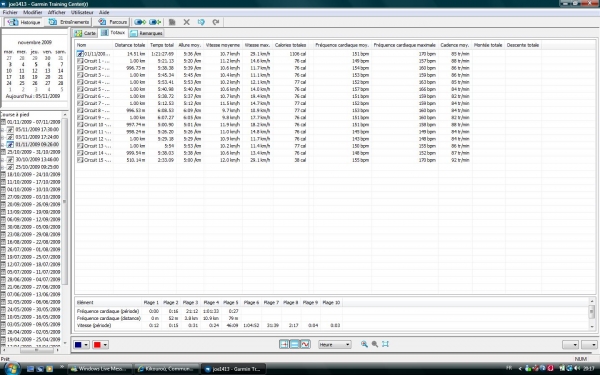This screenshot has height=375, width=600.
Task: Toggle the curve graph display button
Action: [305, 344]
